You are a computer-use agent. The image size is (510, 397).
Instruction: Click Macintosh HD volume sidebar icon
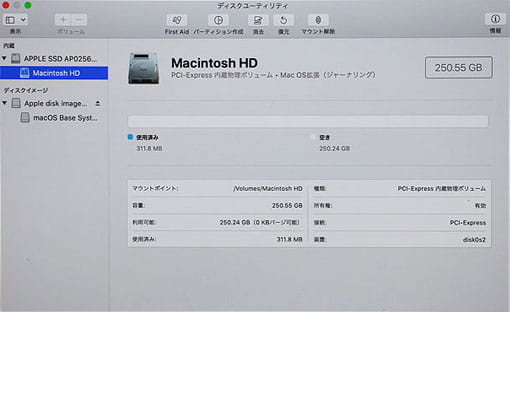tap(24, 73)
